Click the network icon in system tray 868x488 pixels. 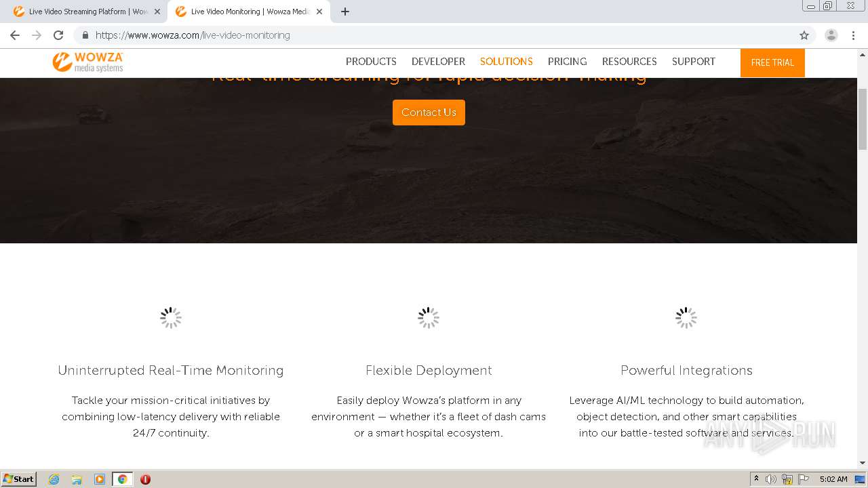[787, 479]
